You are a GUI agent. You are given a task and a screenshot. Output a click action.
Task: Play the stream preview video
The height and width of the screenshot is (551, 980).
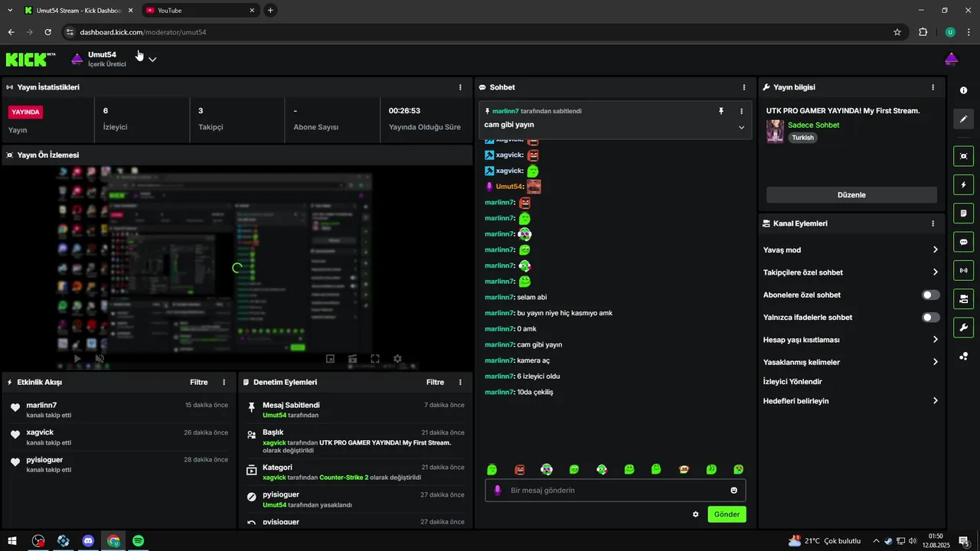click(x=77, y=358)
